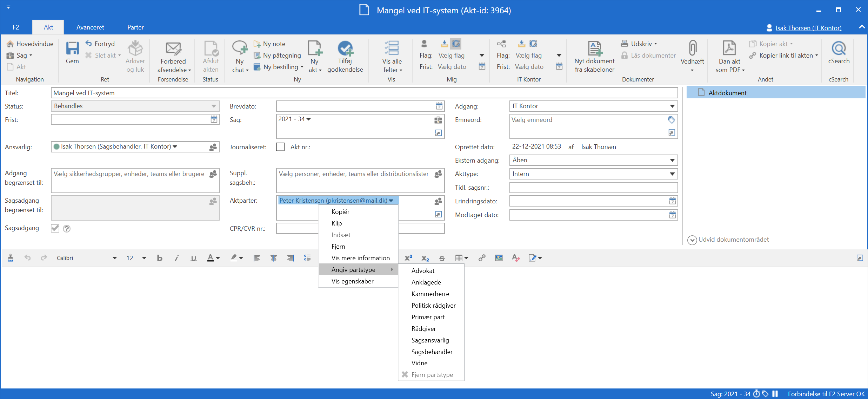This screenshot has width=868, height=399.
Task: Switch to the Avanceret ribbon tab
Action: [90, 27]
